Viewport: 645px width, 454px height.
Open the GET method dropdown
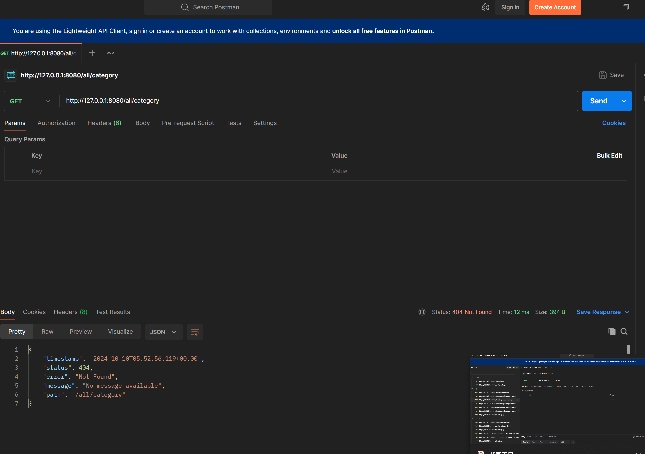point(30,101)
